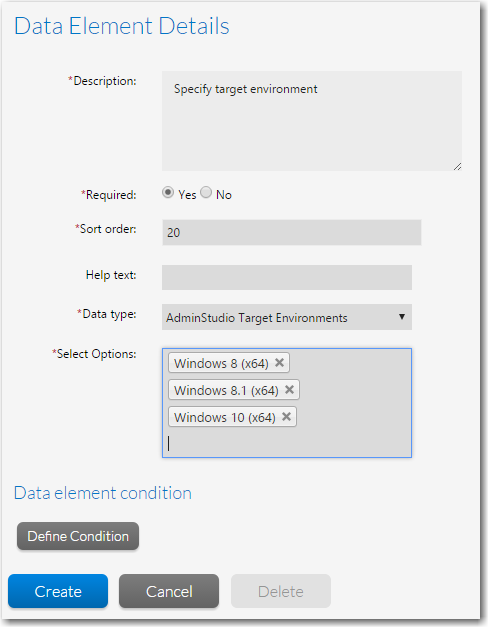
Task: Click inside the Description text area
Action: pos(312,121)
